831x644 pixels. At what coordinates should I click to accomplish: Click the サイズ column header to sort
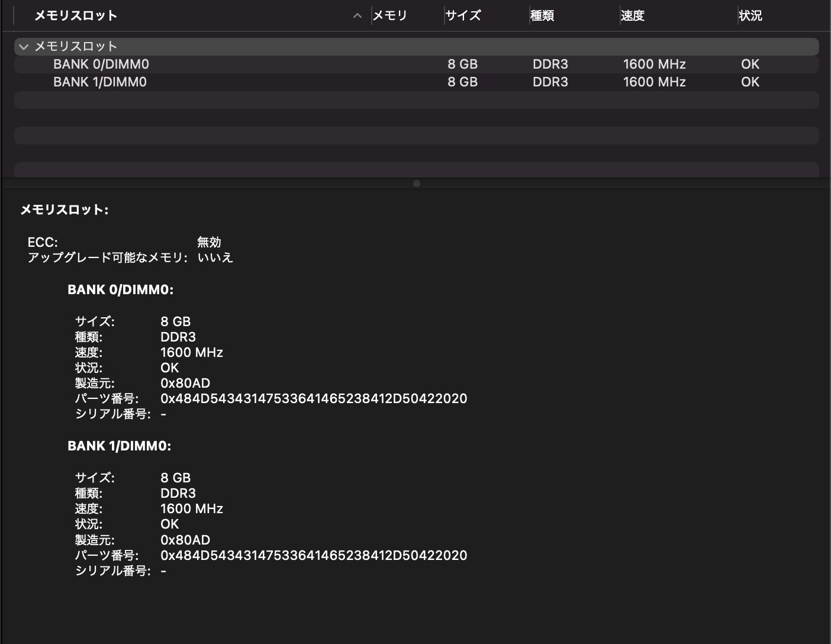pyautogui.click(x=464, y=15)
